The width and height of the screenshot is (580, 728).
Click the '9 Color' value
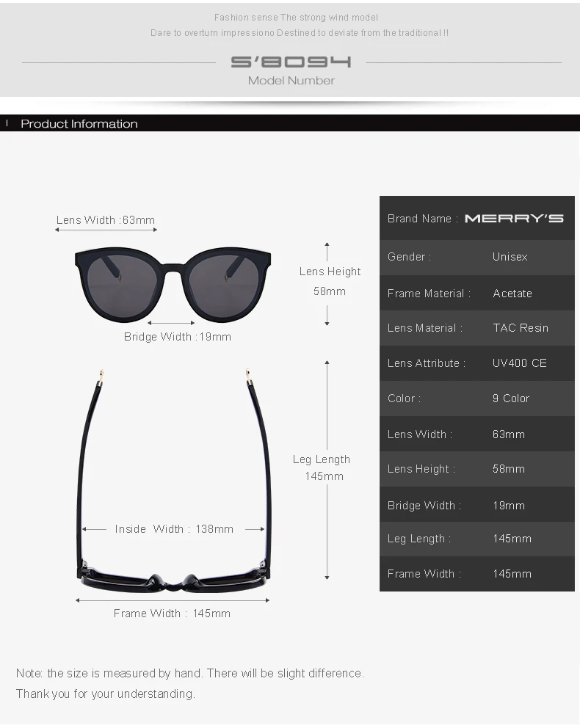tap(511, 398)
